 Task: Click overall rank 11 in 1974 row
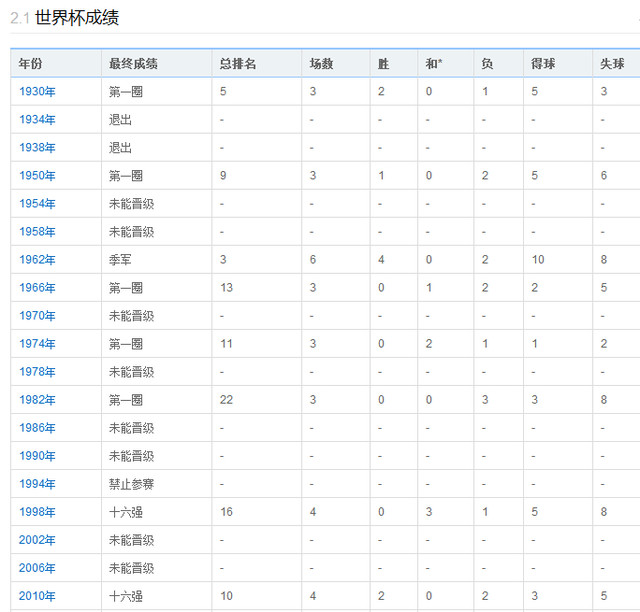[x=227, y=344]
